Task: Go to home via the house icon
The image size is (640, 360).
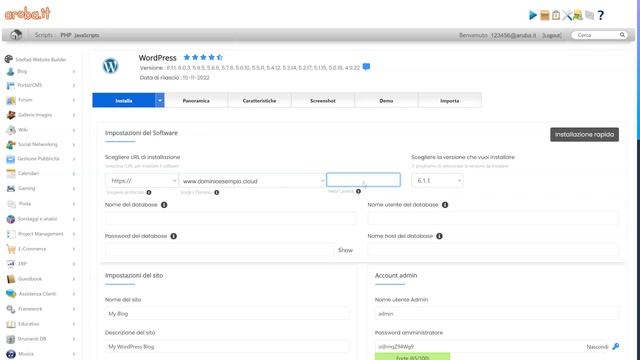Action: [16, 35]
